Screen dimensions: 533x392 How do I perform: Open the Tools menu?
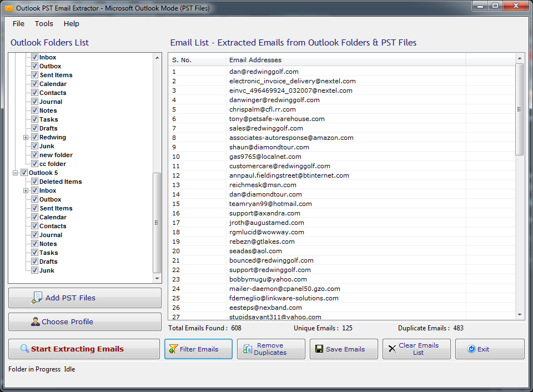pos(44,23)
